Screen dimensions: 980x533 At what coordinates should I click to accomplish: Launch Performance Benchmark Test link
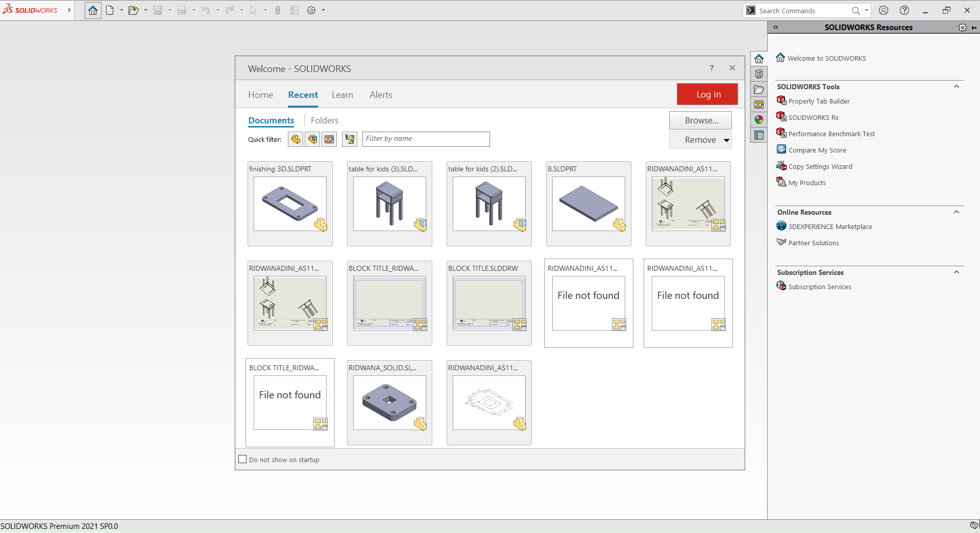831,134
